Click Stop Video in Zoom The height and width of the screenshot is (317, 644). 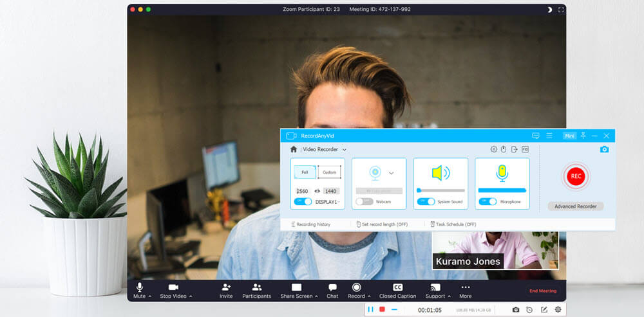(x=173, y=291)
